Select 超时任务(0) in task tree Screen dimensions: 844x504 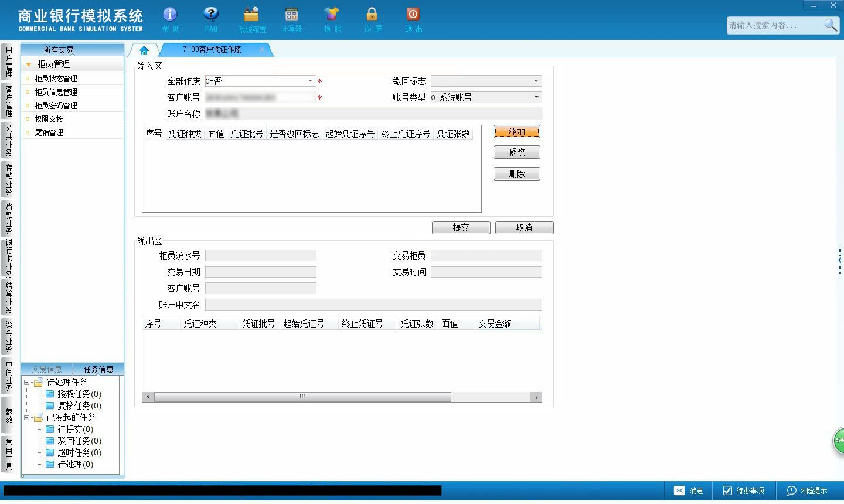click(x=79, y=452)
